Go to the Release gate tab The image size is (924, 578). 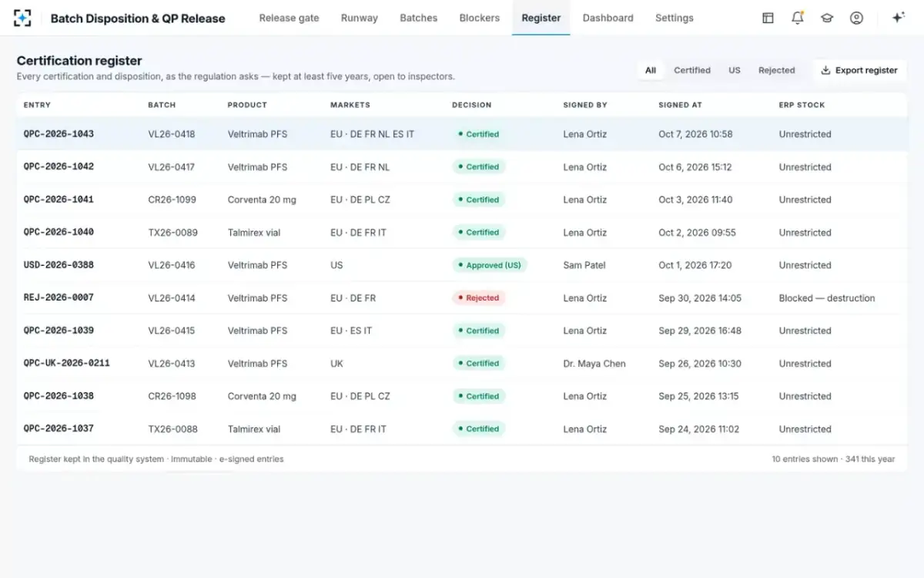(289, 18)
